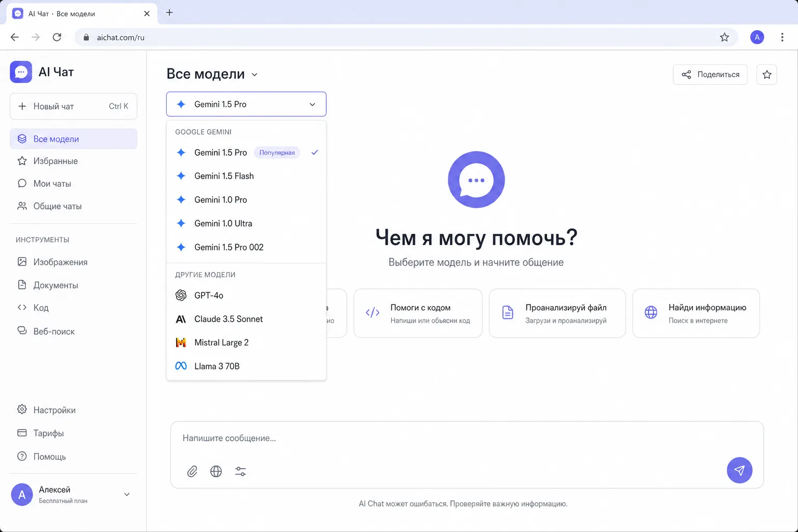798x532 pixels.
Task: Click the checkmark next to Gemini 1.5 Pro
Action: tap(314, 152)
